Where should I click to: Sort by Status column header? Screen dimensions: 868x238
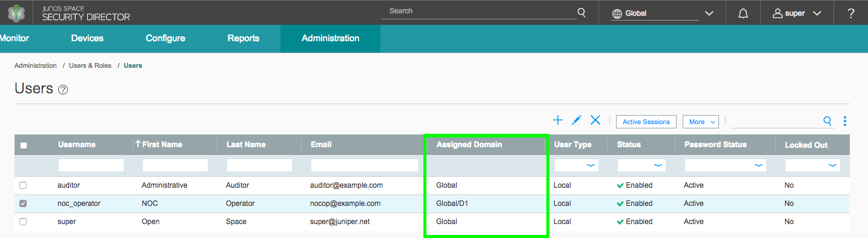pyautogui.click(x=629, y=145)
